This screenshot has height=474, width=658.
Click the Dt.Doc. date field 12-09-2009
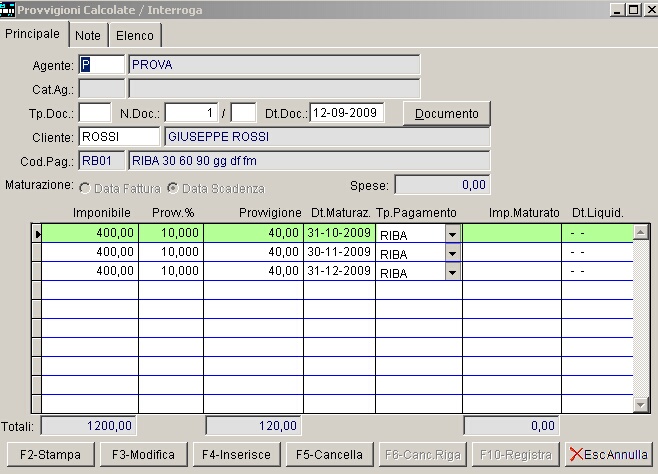coord(347,113)
